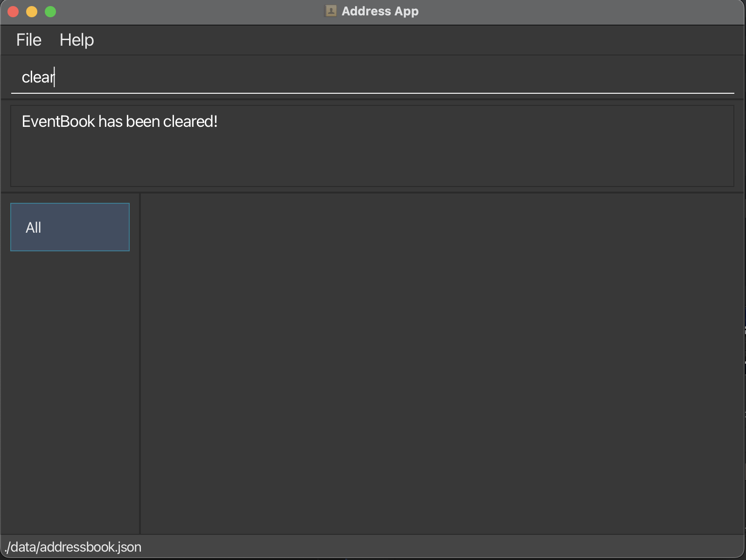This screenshot has height=560, width=746.
Task: Click the empty event list panel
Action: [x=441, y=364]
